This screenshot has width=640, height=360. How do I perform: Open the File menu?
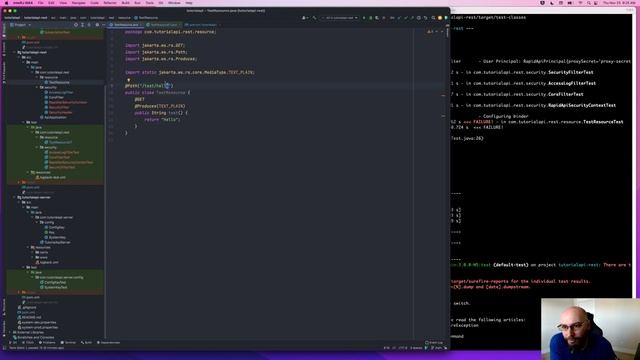[41, 3]
